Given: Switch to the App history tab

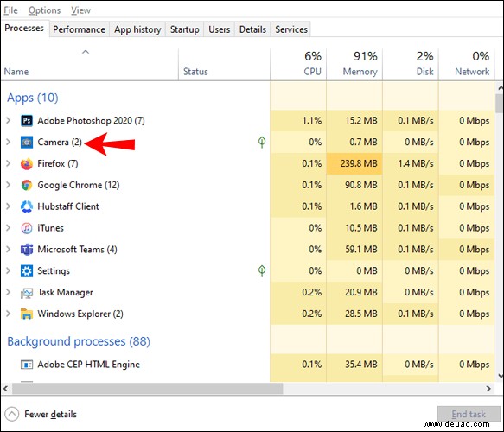Looking at the screenshot, I should 137,29.
